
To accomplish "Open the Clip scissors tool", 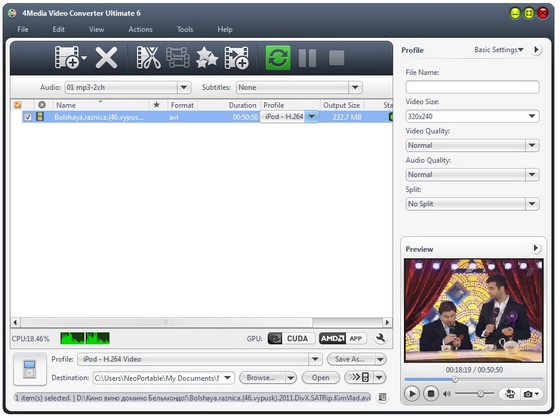I will point(148,57).
